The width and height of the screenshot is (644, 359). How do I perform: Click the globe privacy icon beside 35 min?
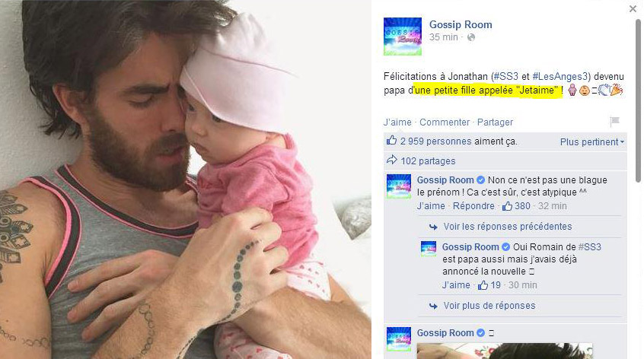click(471, 37)
